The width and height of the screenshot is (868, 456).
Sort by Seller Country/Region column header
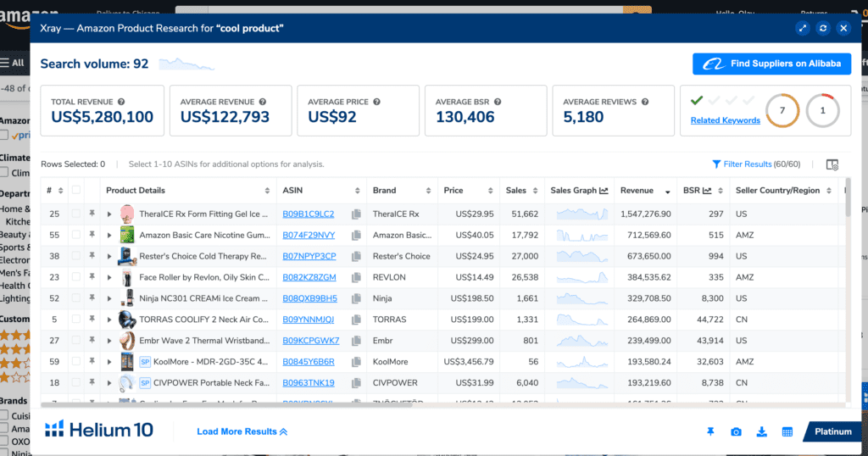click(x=829, y=191)
